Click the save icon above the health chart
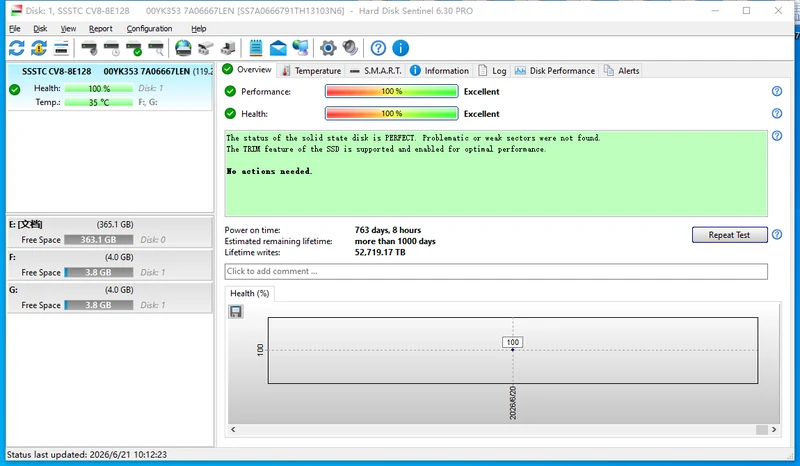 click(x=236, y=311)
